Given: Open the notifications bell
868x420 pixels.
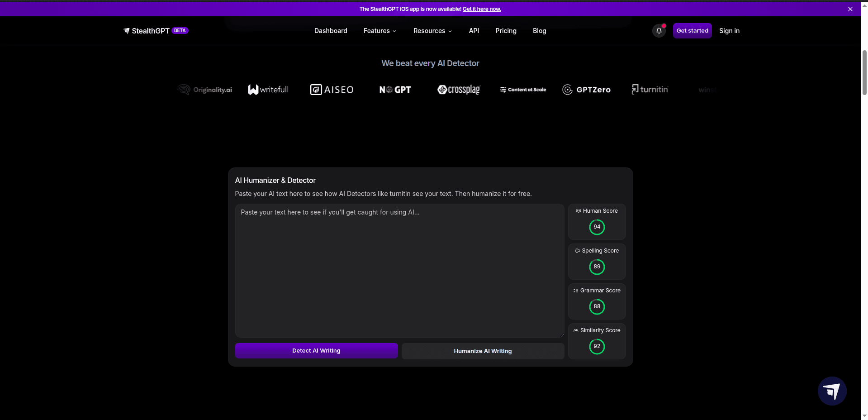Looking at the screenshot, I should pyautogui.click(x=659, y=31).
